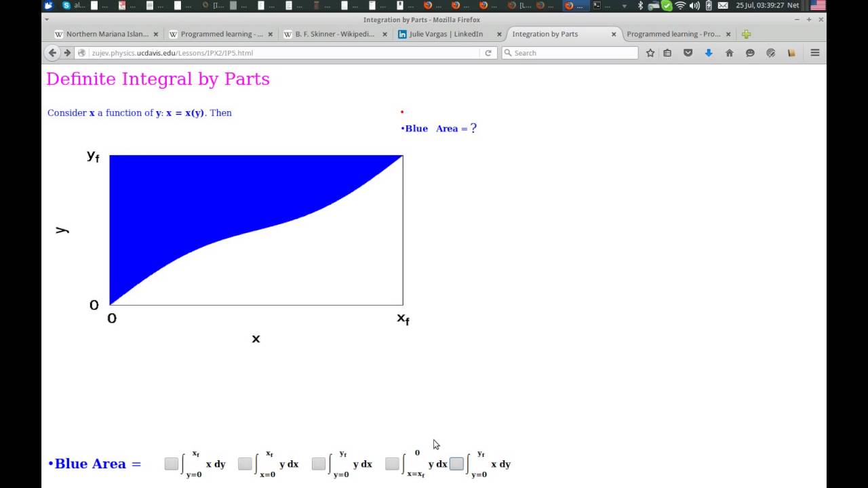Screen dimensions: 868x488
Task: Select the Integration by Parts tab
Action: [x=564, y=34]
